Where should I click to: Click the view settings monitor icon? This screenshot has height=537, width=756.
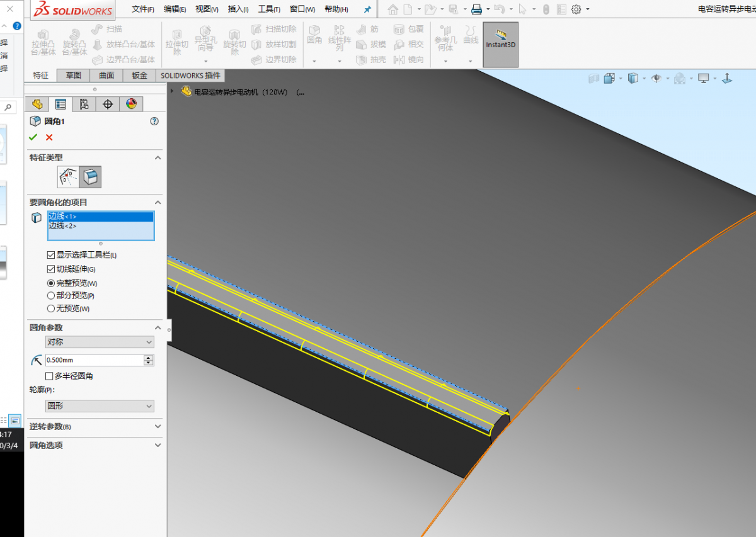[704, 78]
